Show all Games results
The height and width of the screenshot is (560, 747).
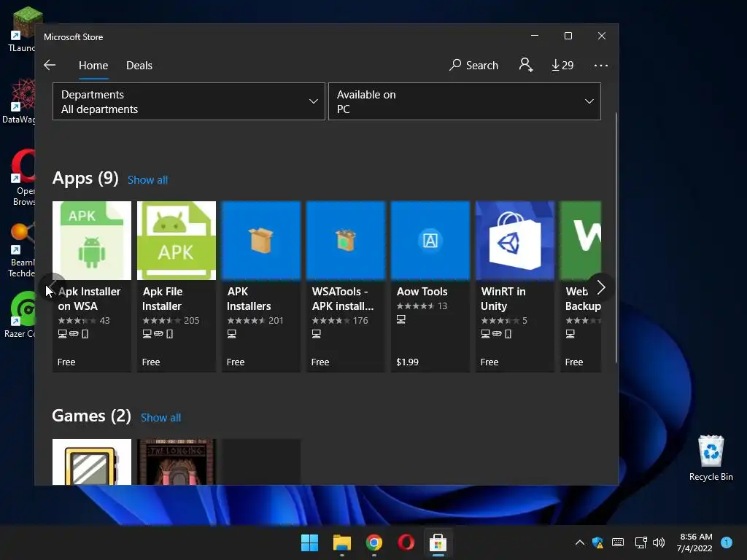pos(160,418)
